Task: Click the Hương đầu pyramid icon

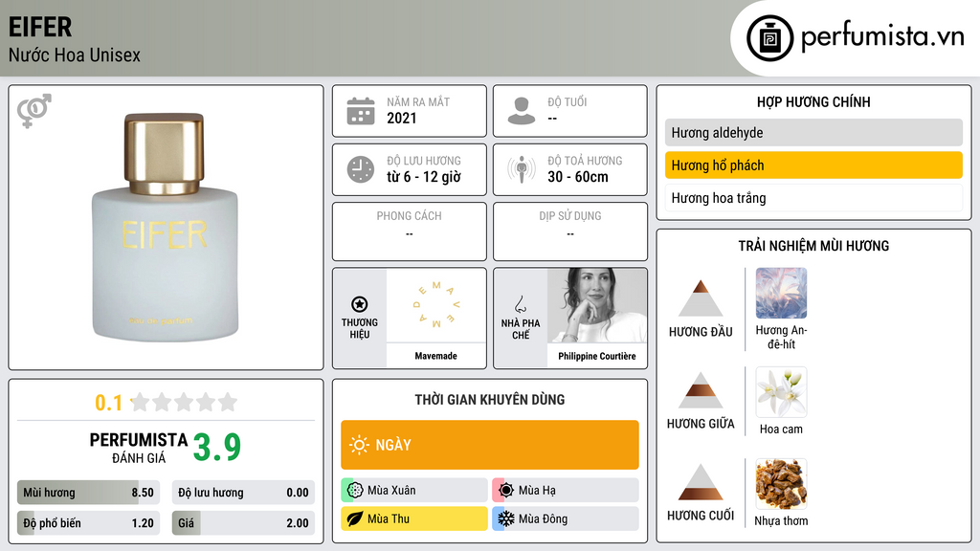Action: click(701, 298)
